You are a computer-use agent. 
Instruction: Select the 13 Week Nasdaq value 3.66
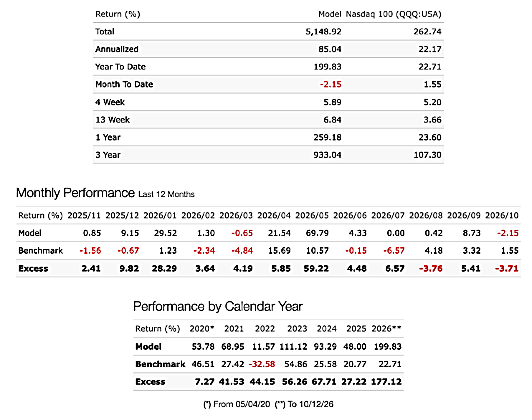(x=432, y=120)
